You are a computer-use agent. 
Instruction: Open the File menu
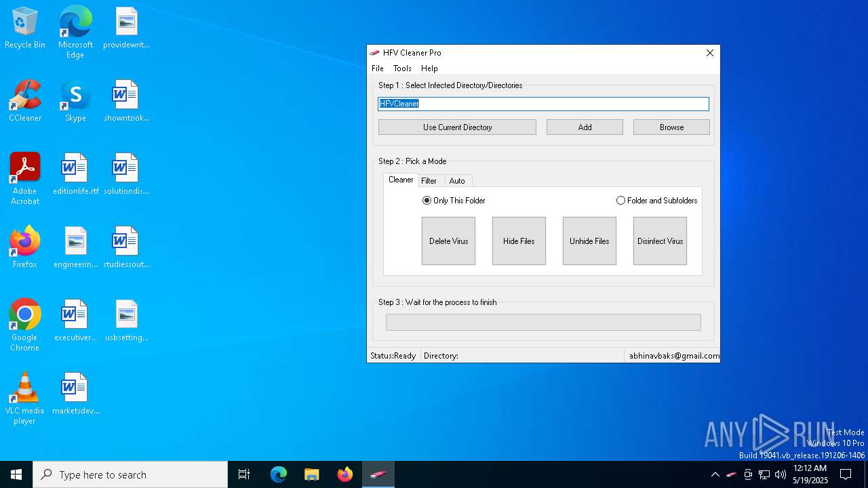pos(378,68)
